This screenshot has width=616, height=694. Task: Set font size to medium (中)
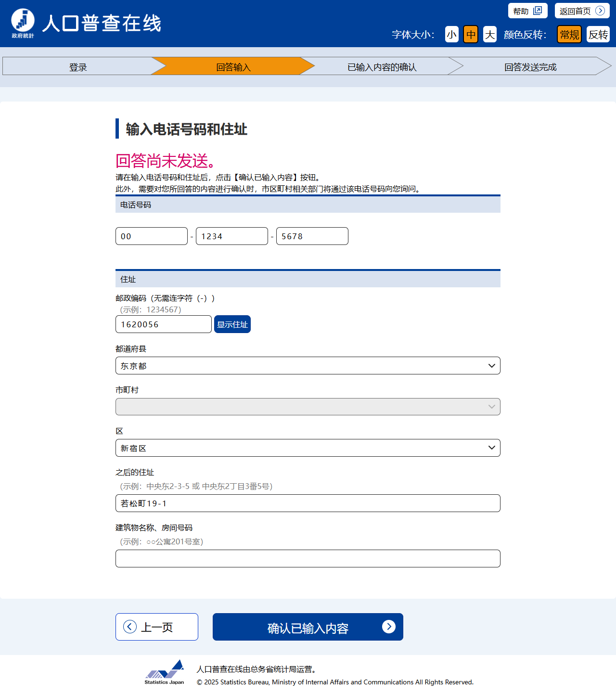pyautogui.click(x=471, y=35)
